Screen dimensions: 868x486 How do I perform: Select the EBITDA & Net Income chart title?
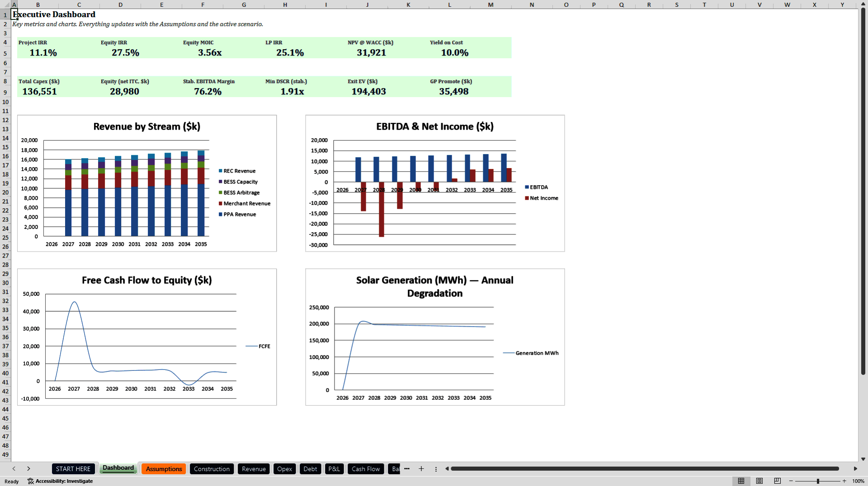[435, 126]
